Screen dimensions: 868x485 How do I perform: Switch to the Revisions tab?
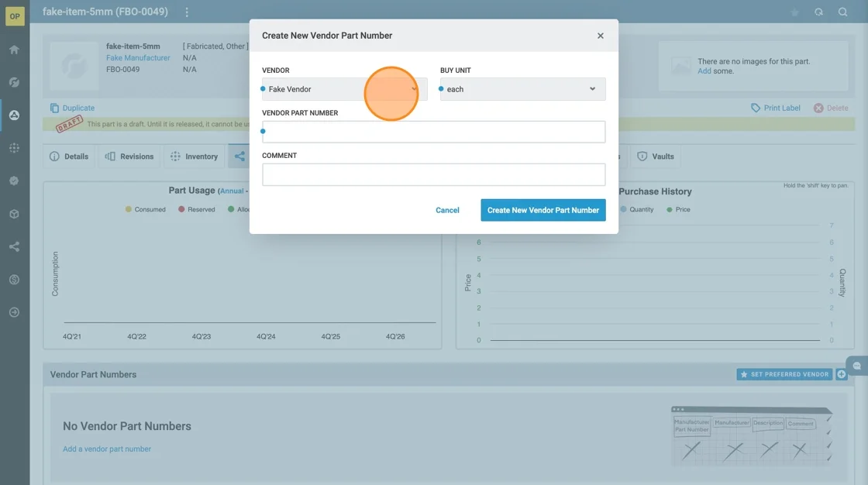click(130, 157)
